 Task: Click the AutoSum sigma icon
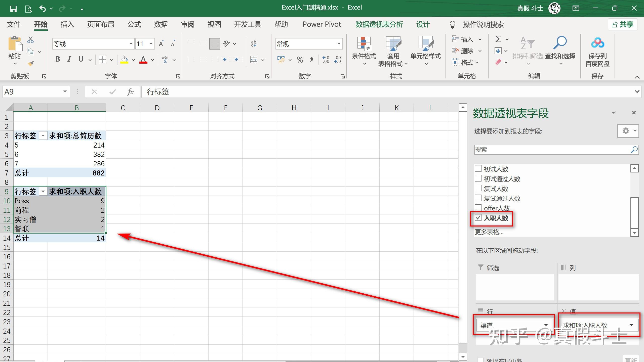[x=498, y=39]
